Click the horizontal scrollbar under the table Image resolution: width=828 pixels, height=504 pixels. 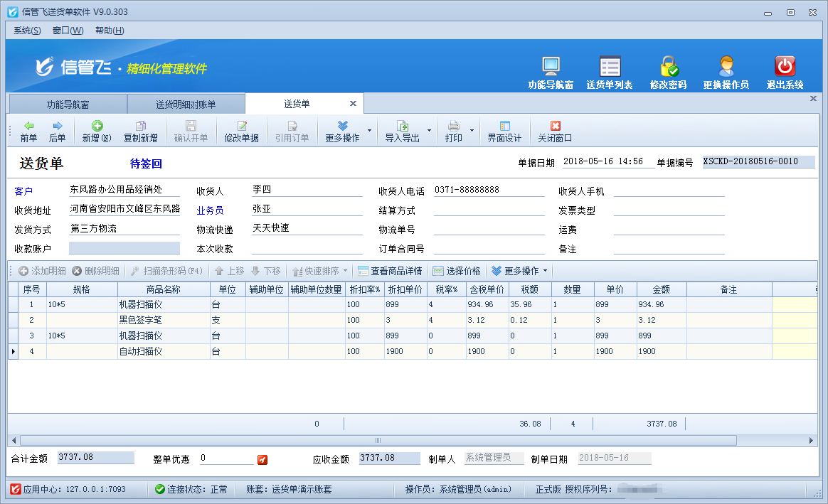pyautogui.click(x=377, y=441)
